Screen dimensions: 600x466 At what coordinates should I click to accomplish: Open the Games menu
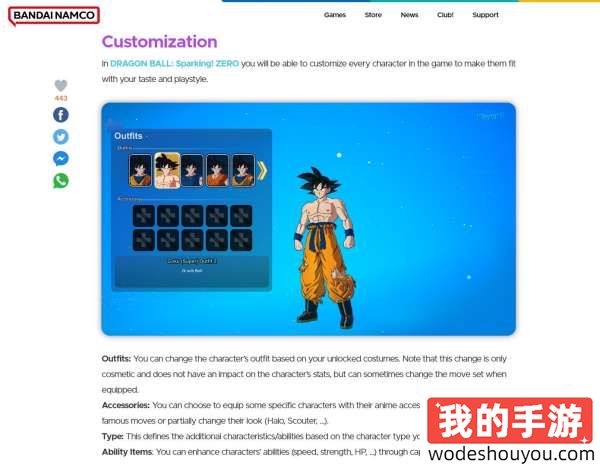click(x=335, y=15)
